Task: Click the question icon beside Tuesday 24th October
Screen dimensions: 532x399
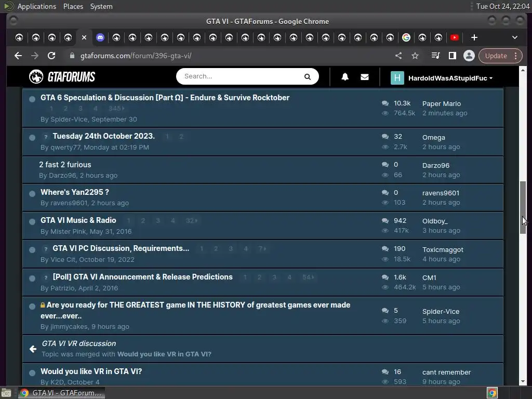Action: tap(46, 137)
